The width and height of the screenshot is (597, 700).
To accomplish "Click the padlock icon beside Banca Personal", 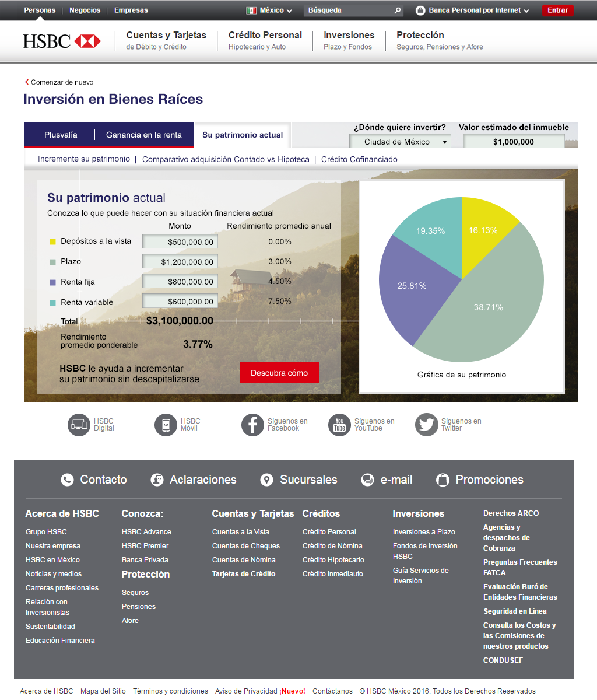I will click(420, 10).
